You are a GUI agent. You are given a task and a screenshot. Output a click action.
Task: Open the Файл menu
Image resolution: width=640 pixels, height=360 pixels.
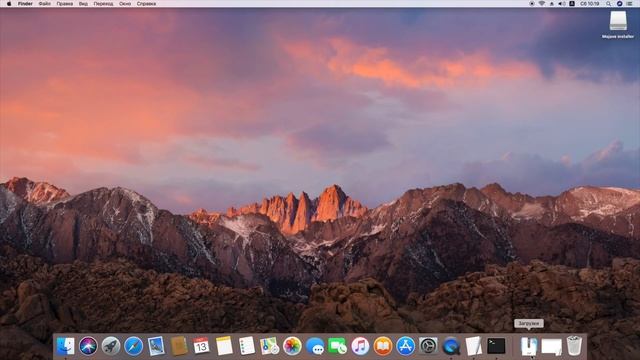pos(44,4)
